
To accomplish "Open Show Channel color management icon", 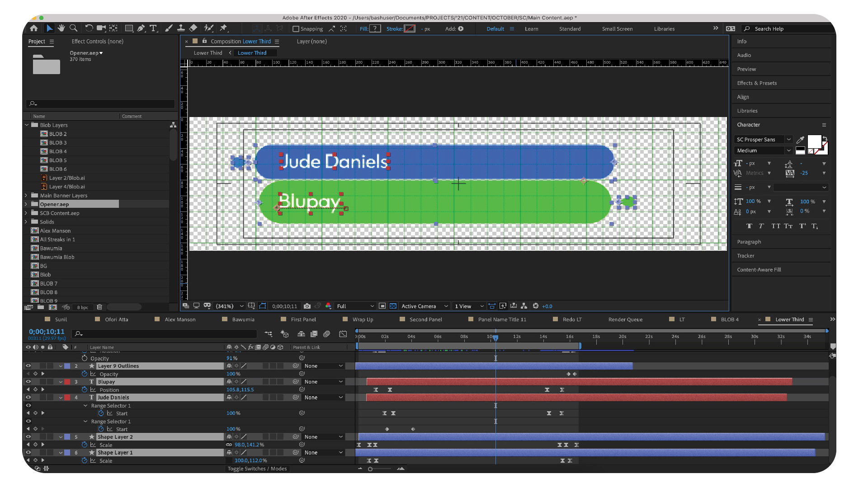I will (x=328, y=306).
